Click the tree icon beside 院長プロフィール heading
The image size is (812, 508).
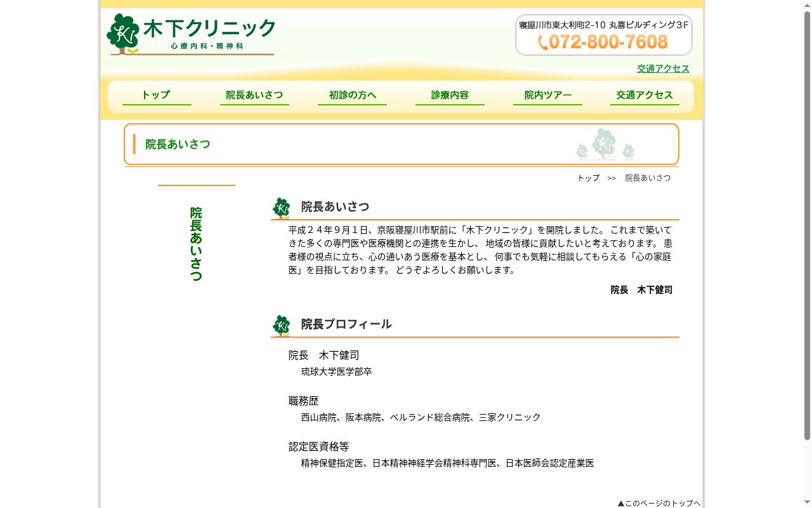(x=281, y=326)
